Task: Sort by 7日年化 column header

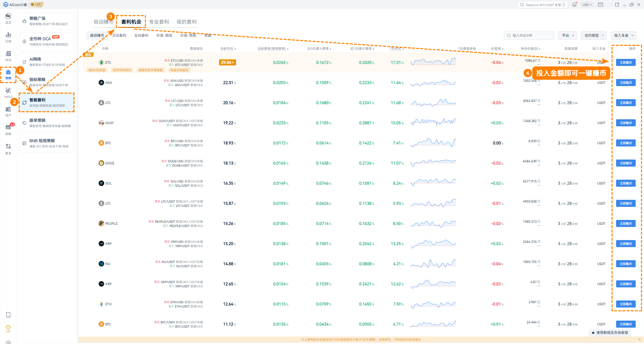Action: (396, 49)
